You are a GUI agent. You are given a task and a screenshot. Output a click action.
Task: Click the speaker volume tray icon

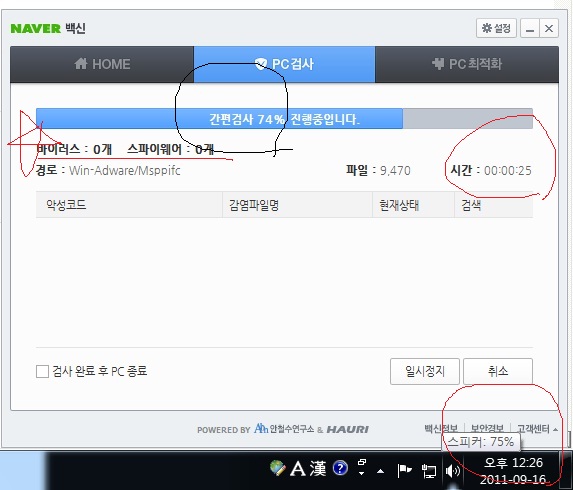[452, 471]
